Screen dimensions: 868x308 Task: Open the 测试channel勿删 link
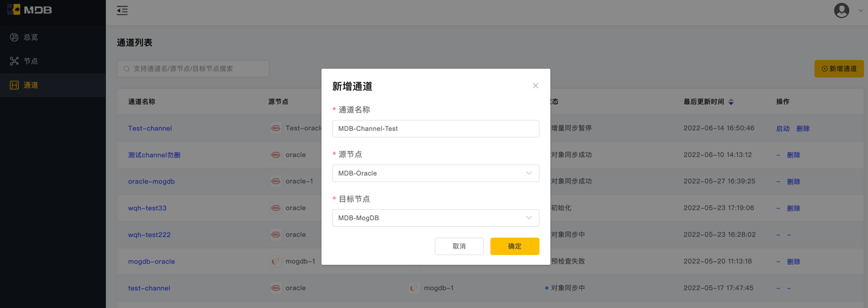154,155
